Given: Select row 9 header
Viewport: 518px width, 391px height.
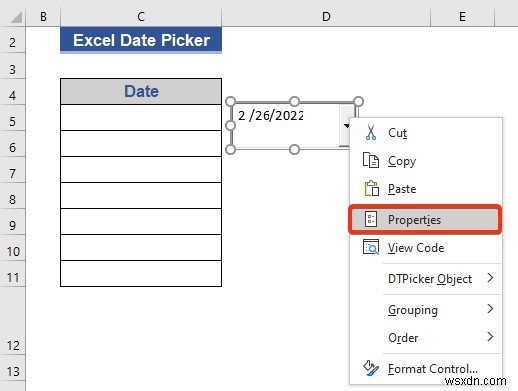Looking at the screenshot, I should tap(12, 222).
